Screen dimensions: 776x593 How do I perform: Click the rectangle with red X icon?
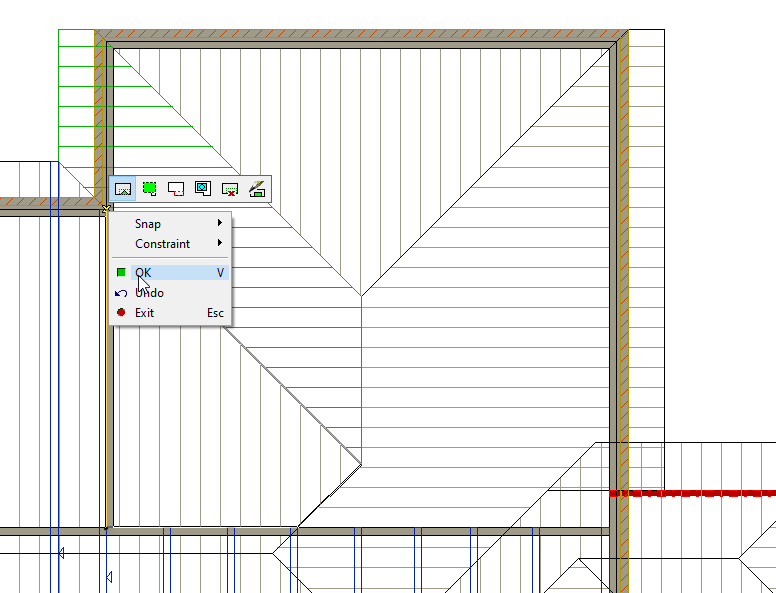(230, 188)
